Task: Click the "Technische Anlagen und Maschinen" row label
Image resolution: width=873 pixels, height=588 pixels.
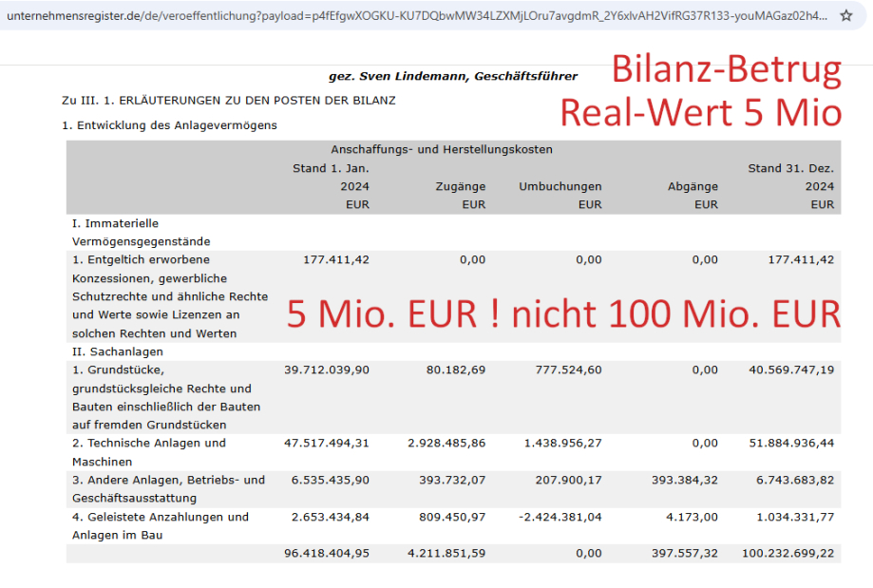Action: [148, 451]
